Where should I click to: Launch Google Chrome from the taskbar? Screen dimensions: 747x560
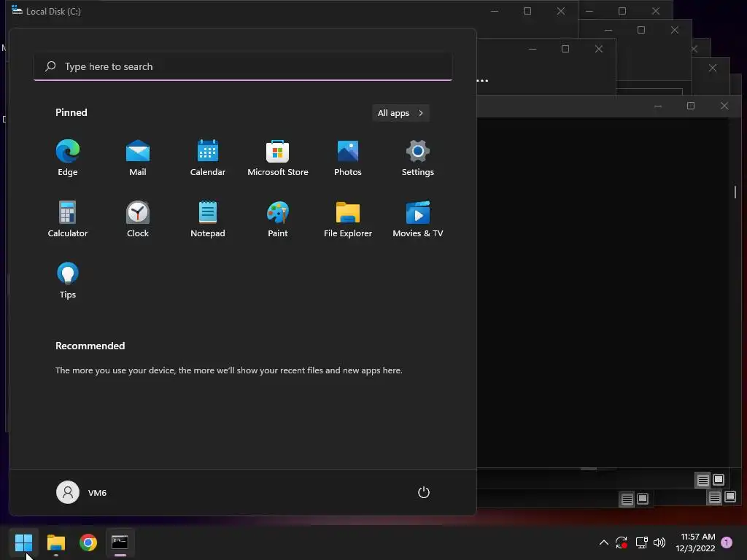coord(88,542)
